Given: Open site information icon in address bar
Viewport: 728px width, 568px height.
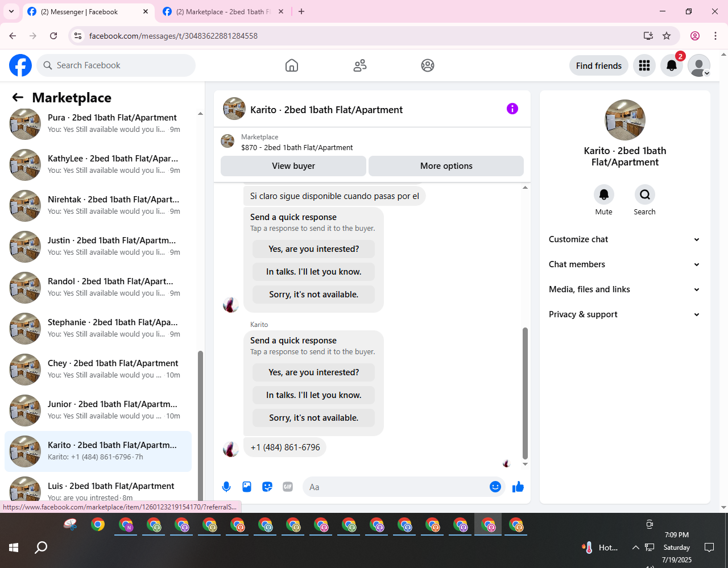Looking at the screenshot, I should click(x=78, y=36).
